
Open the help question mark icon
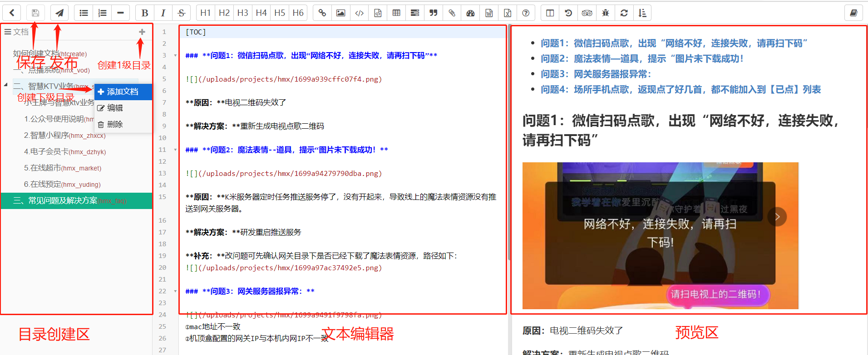pyautogui.click(x=526, y=13)
